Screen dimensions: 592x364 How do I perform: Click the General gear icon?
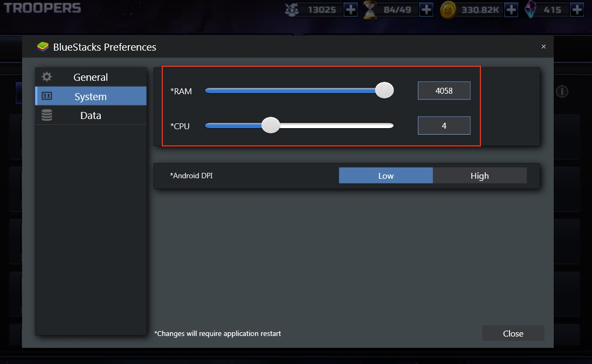click(x=47, y=77)
